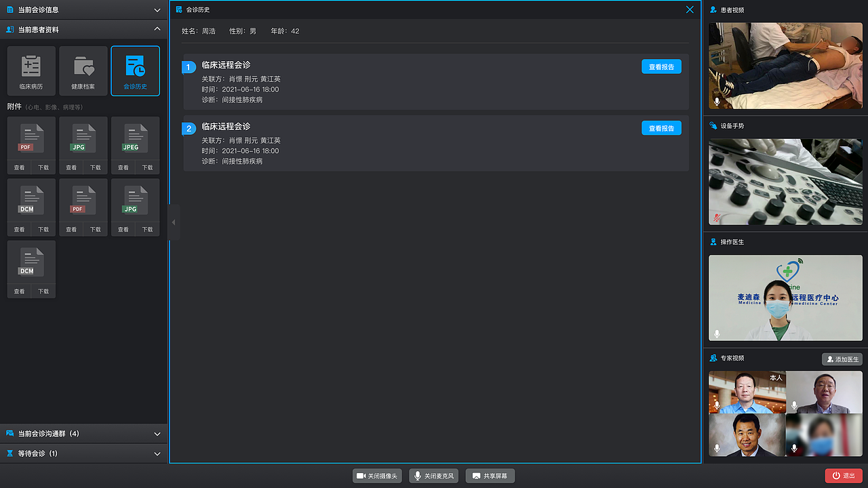
Task: Click 下载 under the second-row PDF attachment
Action: (x=96, y=229)
